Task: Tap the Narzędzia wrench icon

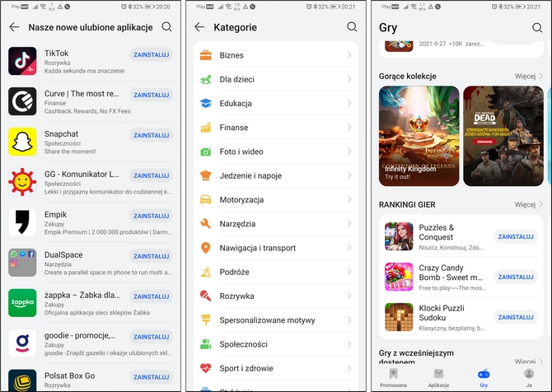Action: tap(206, 223)
